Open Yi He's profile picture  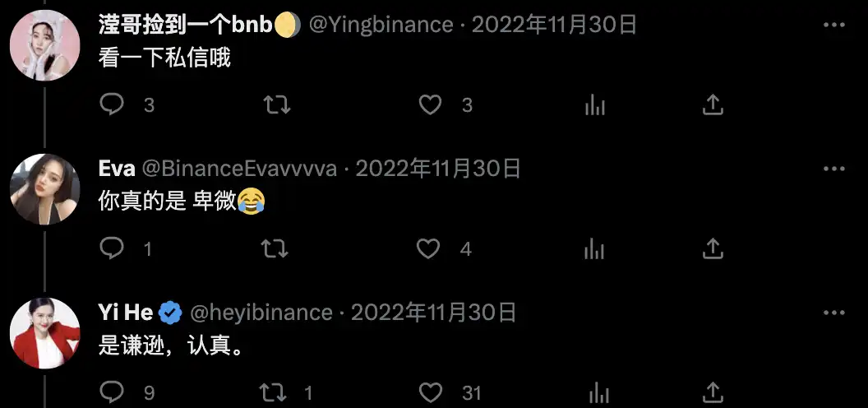(x=45, y=333)
